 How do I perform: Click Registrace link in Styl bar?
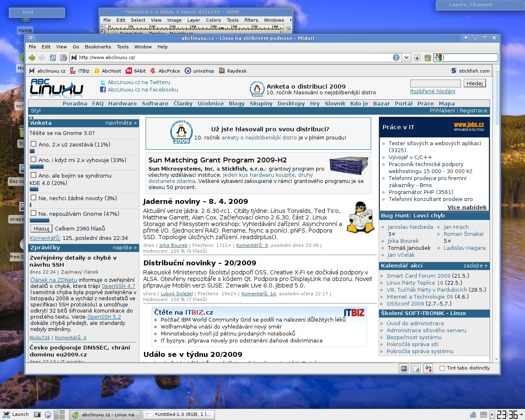pyautogui.click(x=473, y=110)
